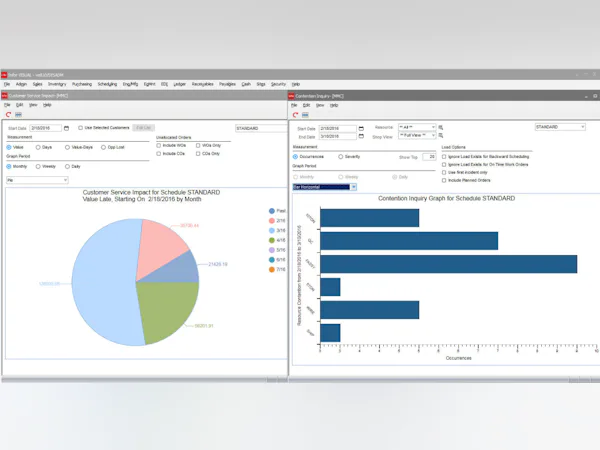Check Use first incident only
The height and width of the screenshot is (450, 600).
tap(444, 173)
